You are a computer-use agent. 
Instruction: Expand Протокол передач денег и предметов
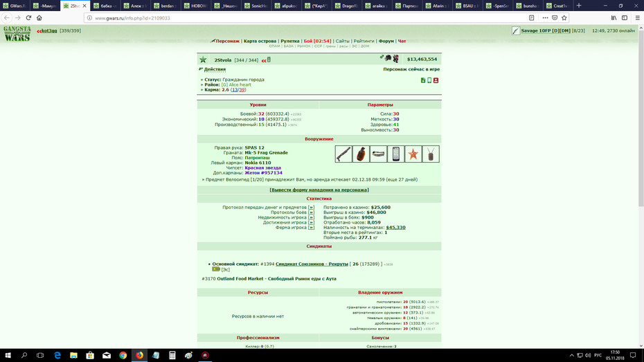click(311, 208)
